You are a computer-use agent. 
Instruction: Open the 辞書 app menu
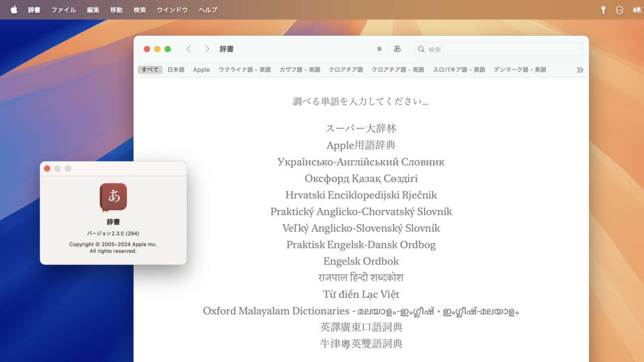pos(34,10)
